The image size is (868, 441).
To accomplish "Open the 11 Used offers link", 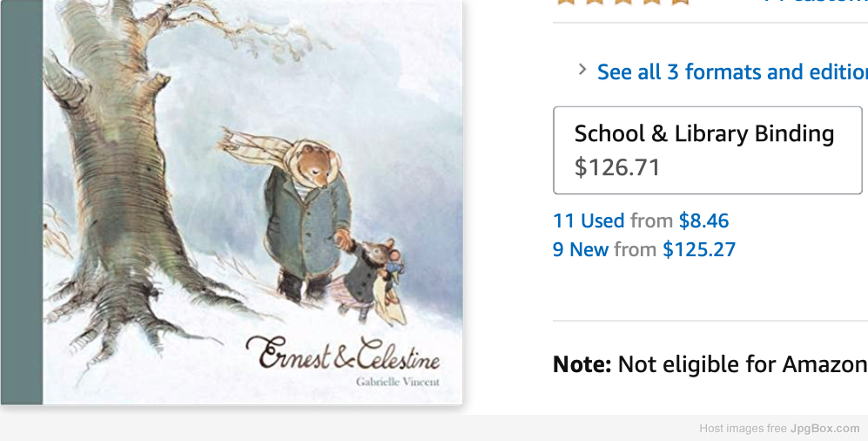I will coord(589,220).
